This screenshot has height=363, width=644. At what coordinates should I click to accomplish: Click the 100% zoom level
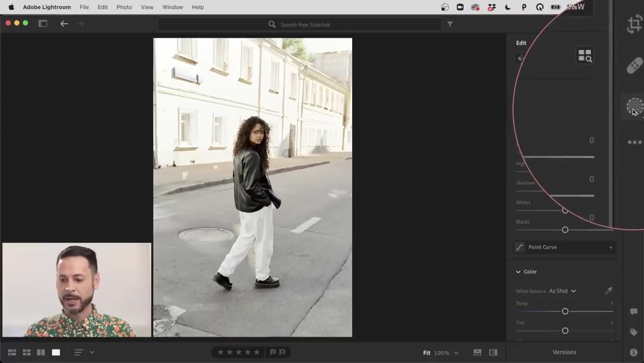[442, 353]
